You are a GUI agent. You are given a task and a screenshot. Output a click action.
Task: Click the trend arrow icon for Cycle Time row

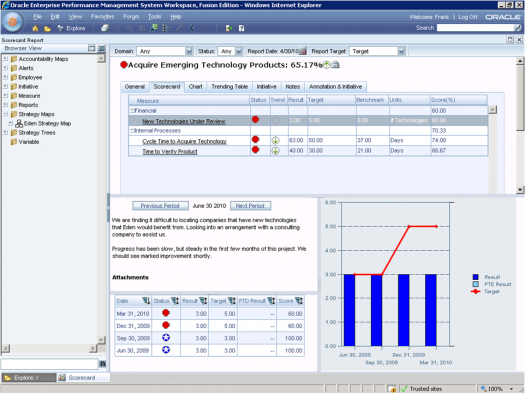click(x=275, y=140)
